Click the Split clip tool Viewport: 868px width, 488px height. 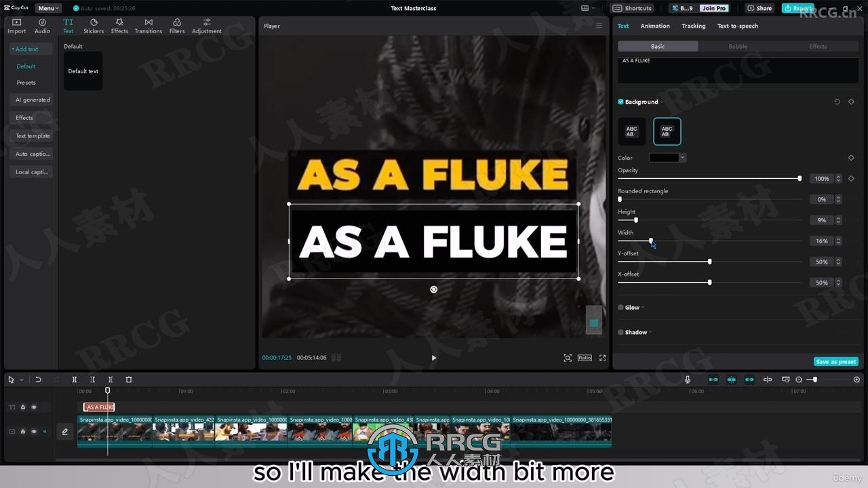(x=75, y=380)
